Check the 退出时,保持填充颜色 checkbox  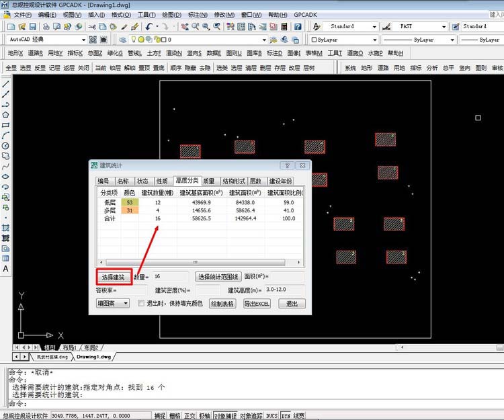point(140,304)
